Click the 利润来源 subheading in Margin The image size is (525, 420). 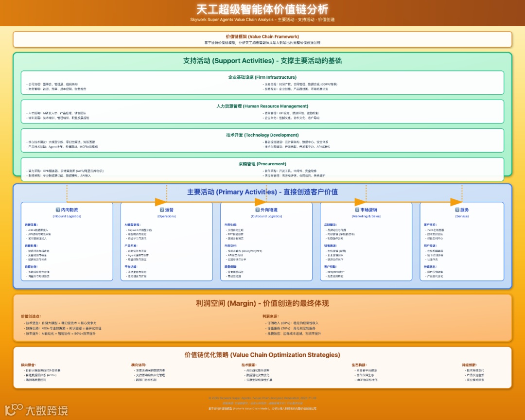(x=271, y=316)
